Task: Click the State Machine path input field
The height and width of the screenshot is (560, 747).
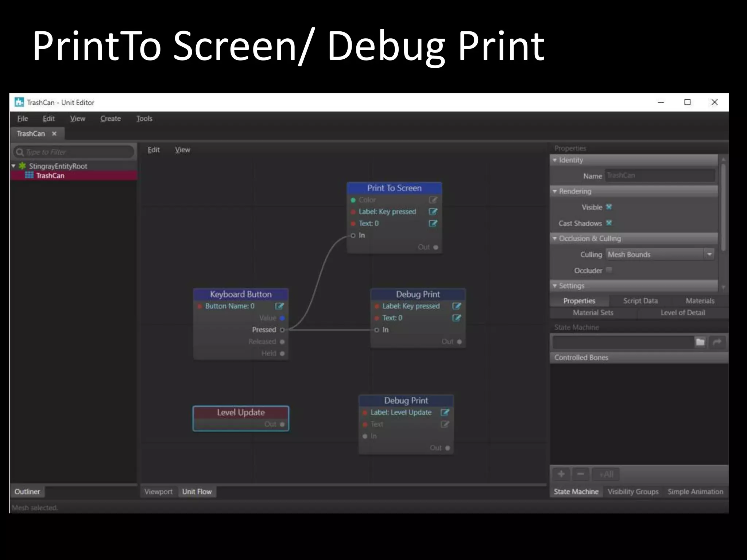Action: pos(623,342)
